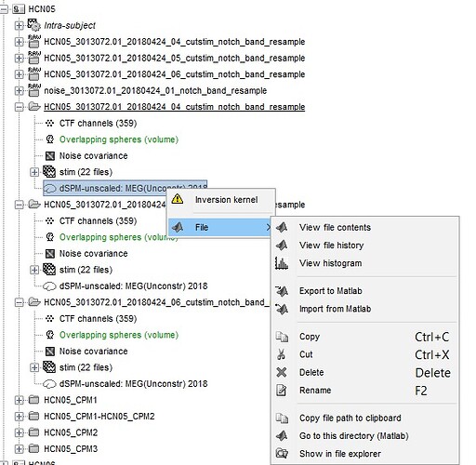Collapse the open _06_cutstim folder
This screenshot has width=476, height=465.
click(19, 302)
